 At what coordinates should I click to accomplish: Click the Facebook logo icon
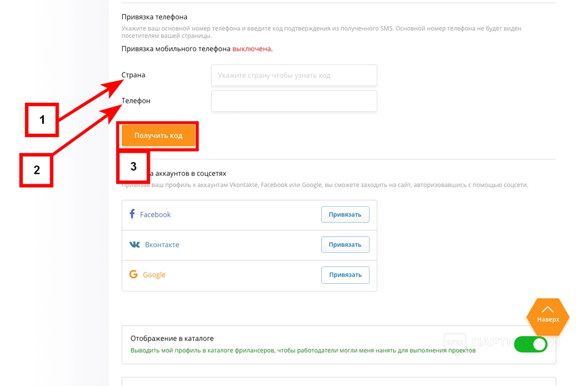click(x=132, y=214)
